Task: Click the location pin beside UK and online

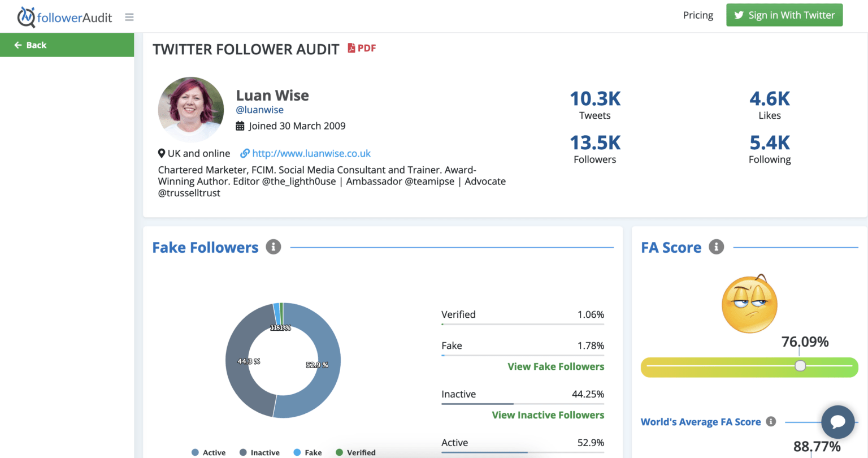Action: tap(161, 153)
